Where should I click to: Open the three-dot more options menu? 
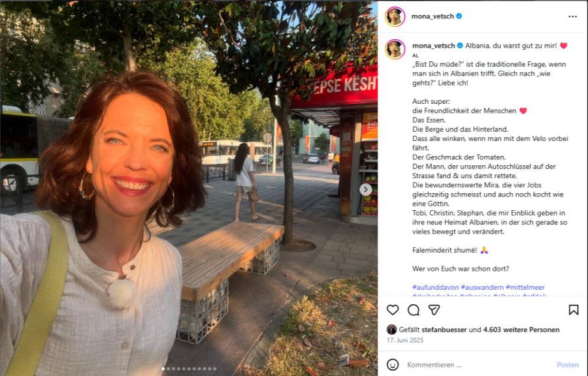(572, 16)
